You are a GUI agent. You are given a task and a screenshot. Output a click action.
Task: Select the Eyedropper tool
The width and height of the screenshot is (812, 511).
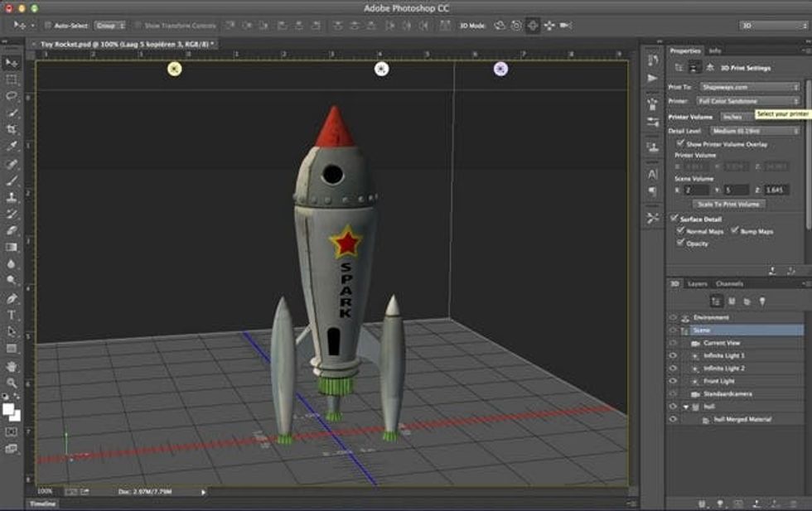pyautogui.click(x=12, y=147)
